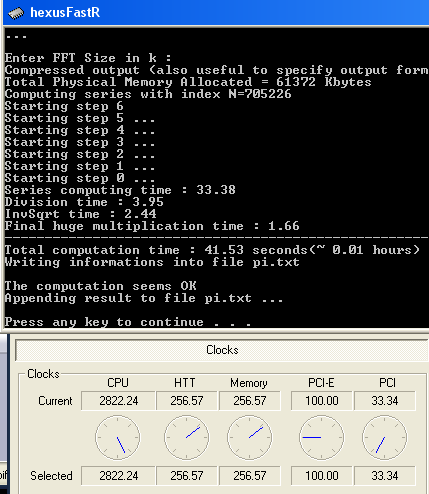Click 'Compressed output' console line
Screen dimensions: 429x494
217,70
